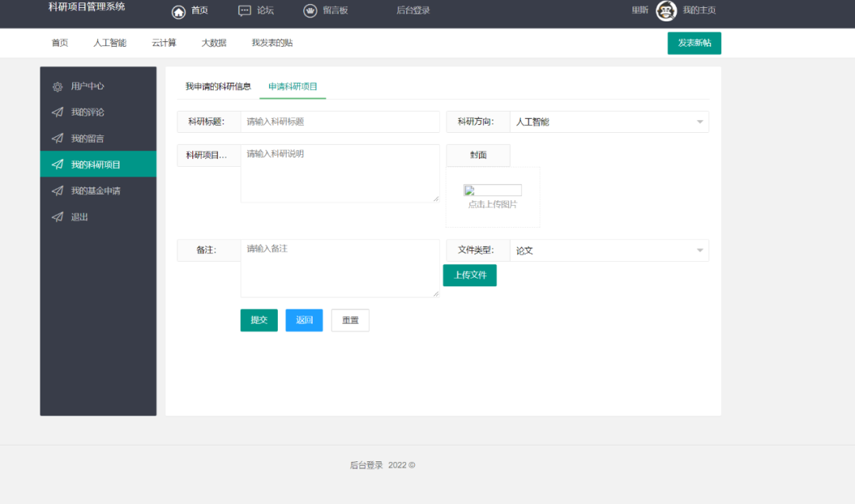Open 论坛 in the top navigation
The width and height of the screenshot is (855, 504).
pyautogui.click(x=265, y=10)
